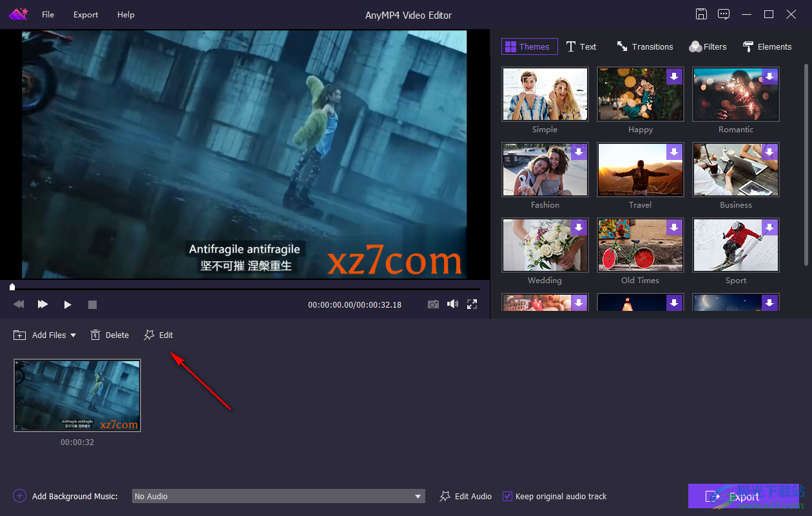Switch to the Text tab
This screenshot has height=516, width=812.
[581, 46]
